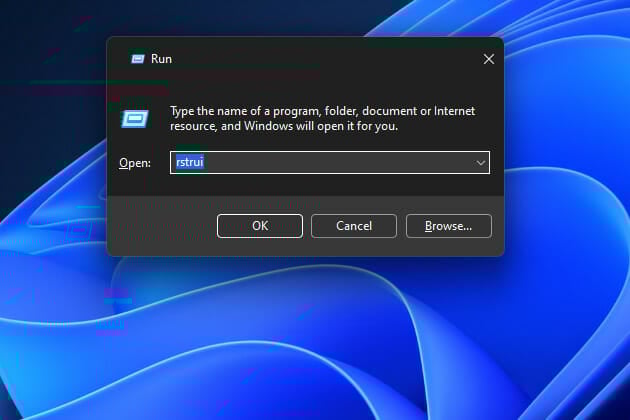
Task: Click the OK button in the Run dialog
Action: point(260,226)
